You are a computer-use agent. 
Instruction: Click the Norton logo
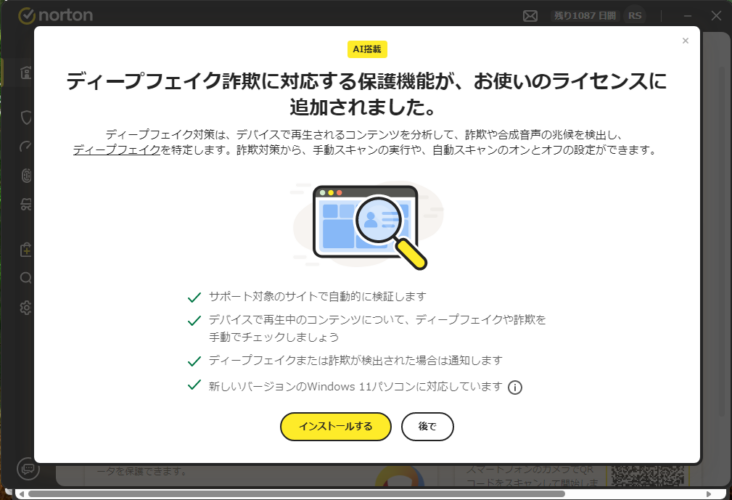pyautogui.click(x=56, y=15)
